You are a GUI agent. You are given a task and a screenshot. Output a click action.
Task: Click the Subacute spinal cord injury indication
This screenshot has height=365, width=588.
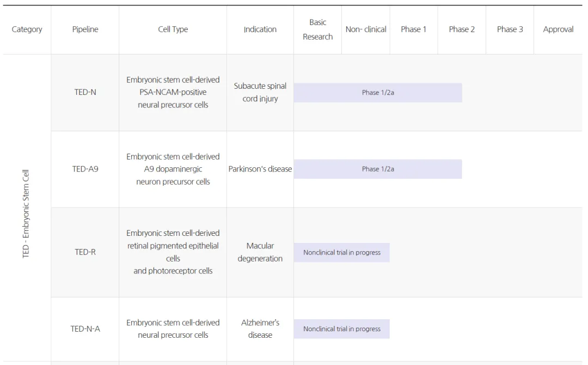pyautogui.click(x=260, y=93)
